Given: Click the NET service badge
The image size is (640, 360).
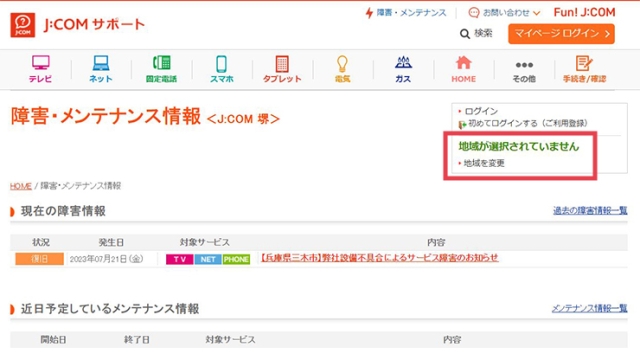Looking at the screenshot, I should click(208, 259).
